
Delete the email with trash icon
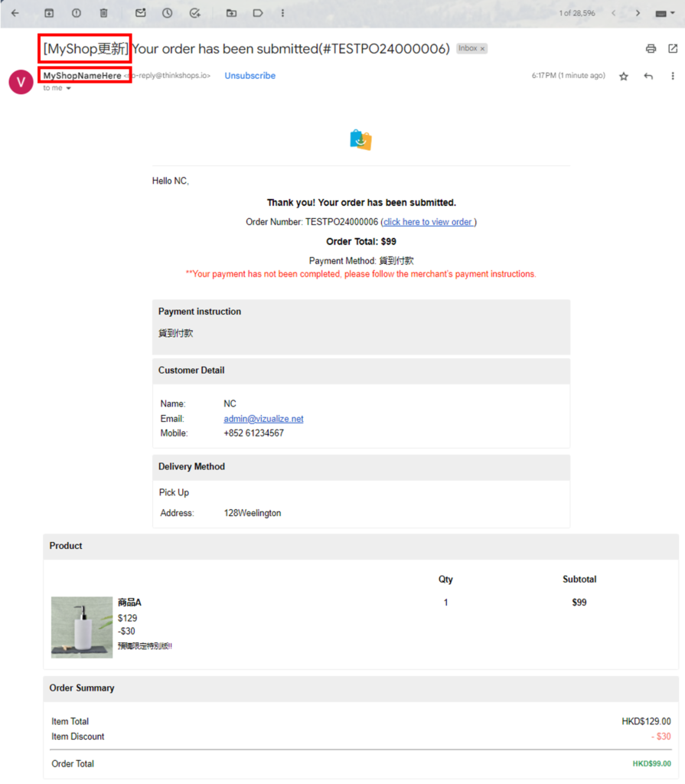click(104, 13)
